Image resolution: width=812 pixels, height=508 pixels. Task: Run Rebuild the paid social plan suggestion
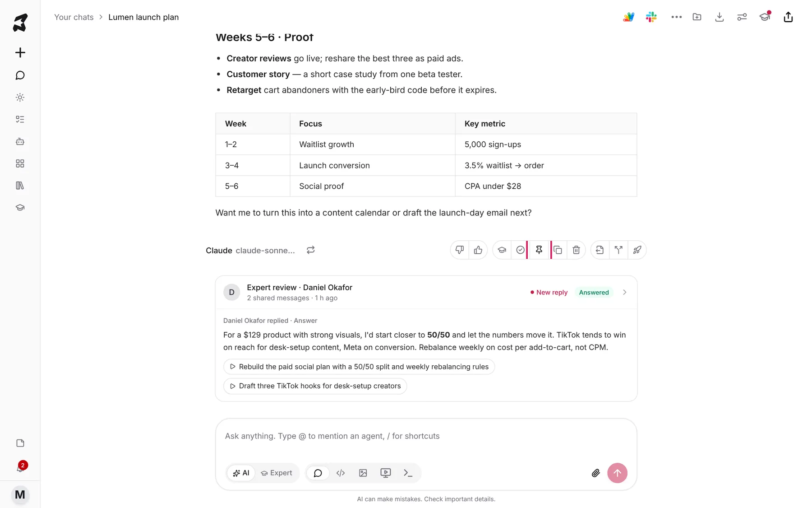(x=359, y=367)
